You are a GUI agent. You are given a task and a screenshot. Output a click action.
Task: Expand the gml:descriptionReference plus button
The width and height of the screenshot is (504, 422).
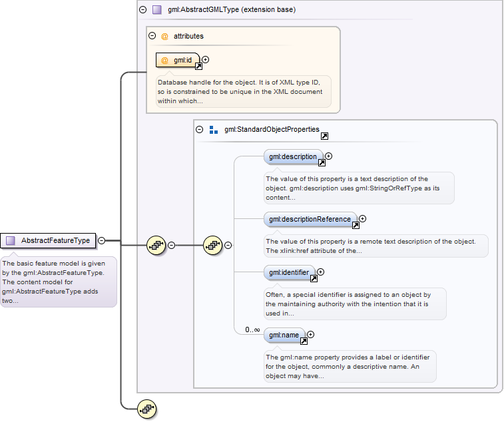click(x=363, y=218)
